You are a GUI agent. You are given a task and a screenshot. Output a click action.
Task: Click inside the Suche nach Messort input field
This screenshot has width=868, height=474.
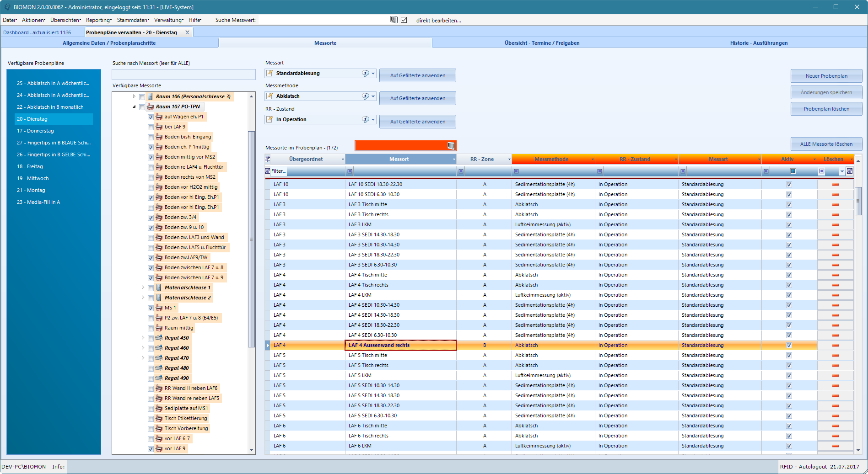[x=183, y=74]
